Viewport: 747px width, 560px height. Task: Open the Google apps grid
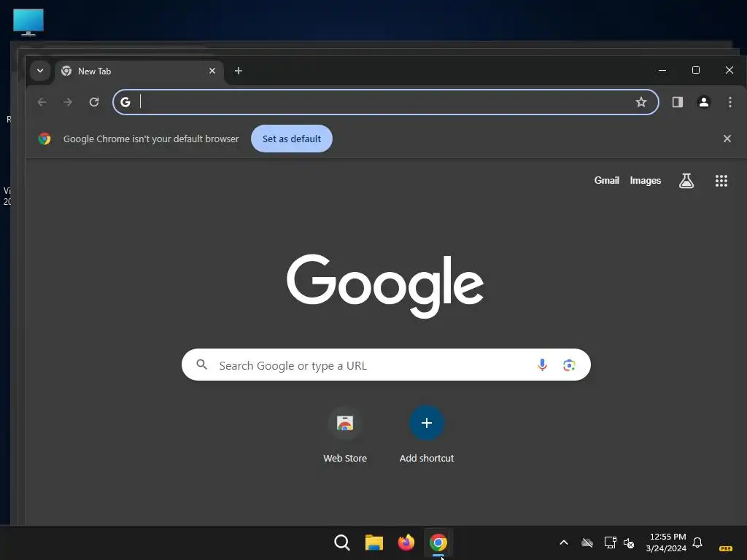coord(721,181)
